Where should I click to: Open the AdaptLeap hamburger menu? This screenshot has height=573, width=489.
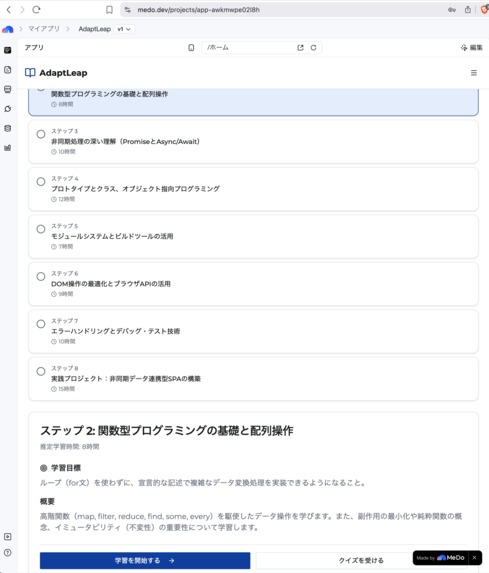(x=474, y=73)
